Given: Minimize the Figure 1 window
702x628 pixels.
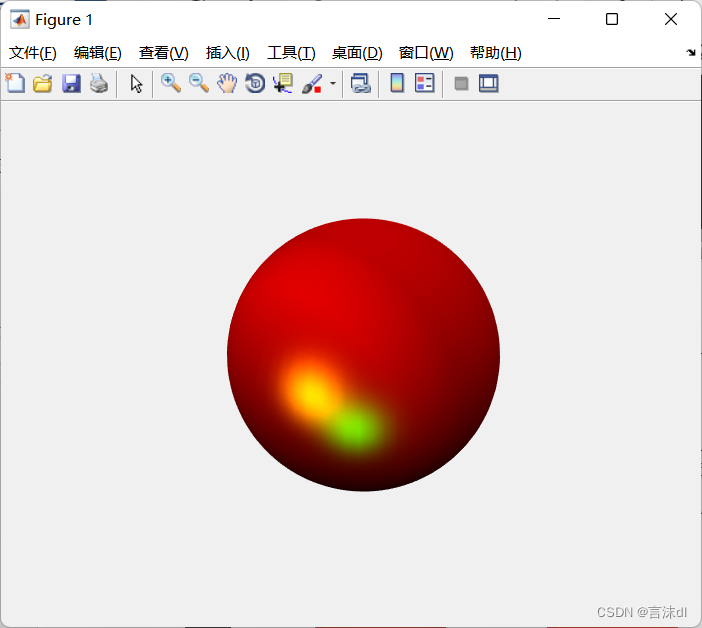Looking at the screenshot, I should click(554, 19).
